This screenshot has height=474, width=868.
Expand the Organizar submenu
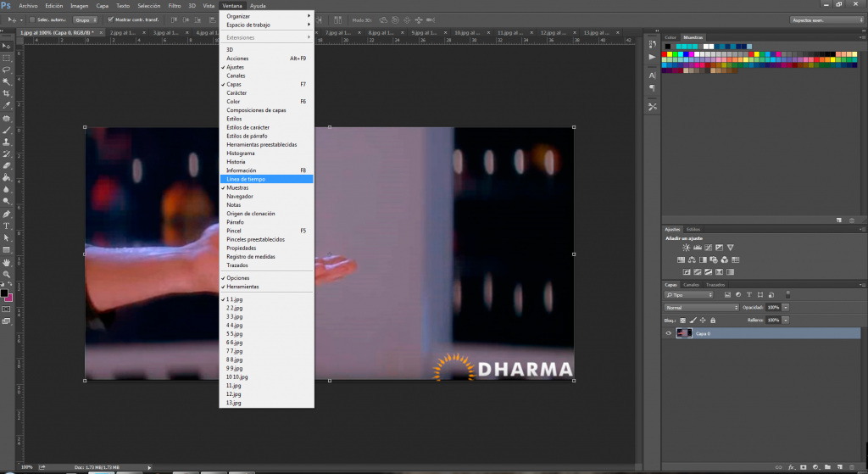266,16
